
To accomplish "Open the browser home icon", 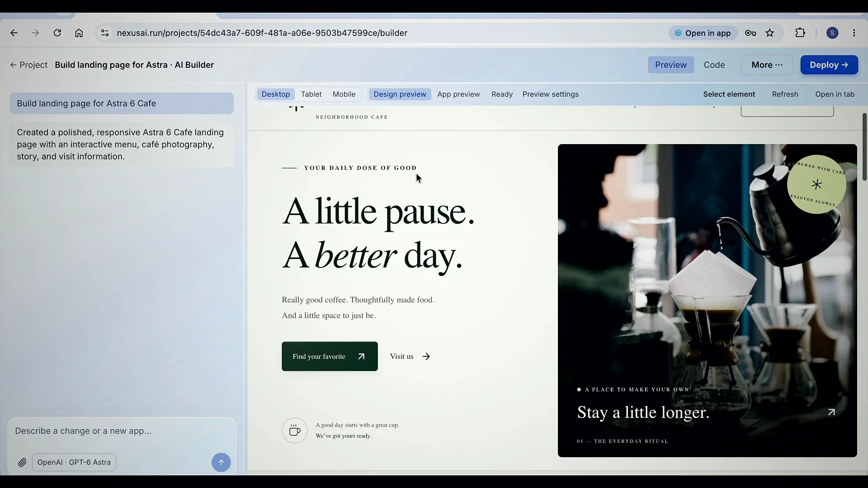I will point(79,33).
